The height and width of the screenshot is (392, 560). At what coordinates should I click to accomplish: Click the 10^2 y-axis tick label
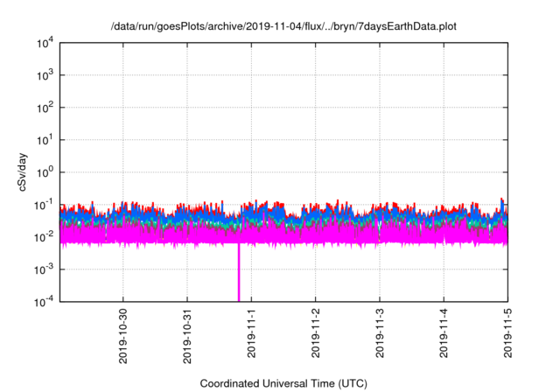click(45, 108)
